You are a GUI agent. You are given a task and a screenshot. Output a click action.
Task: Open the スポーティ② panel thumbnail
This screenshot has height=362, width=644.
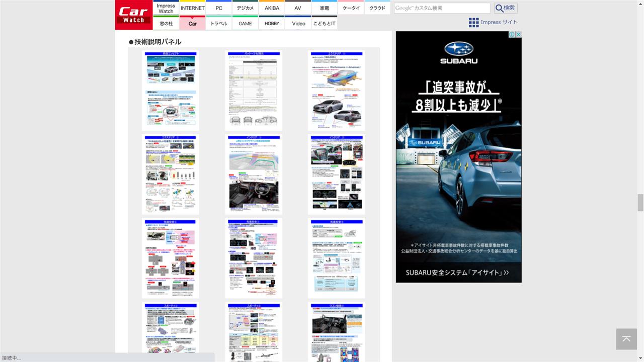click(254, 332)
